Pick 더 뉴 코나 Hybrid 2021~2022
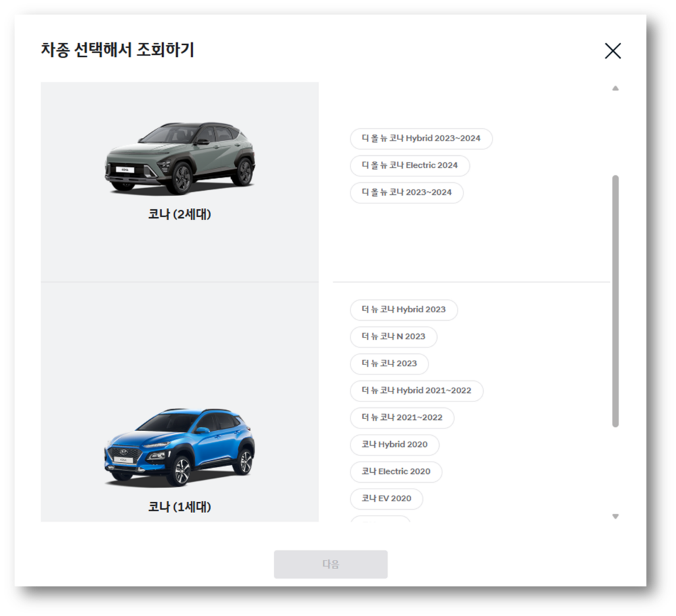This screenshot has width=676, height=616. click(x=416, y=391)
